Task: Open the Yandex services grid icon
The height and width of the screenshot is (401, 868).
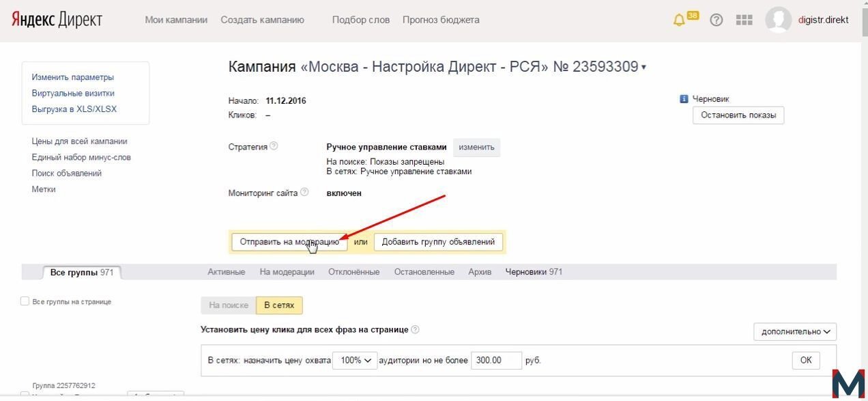Action: 744,20
